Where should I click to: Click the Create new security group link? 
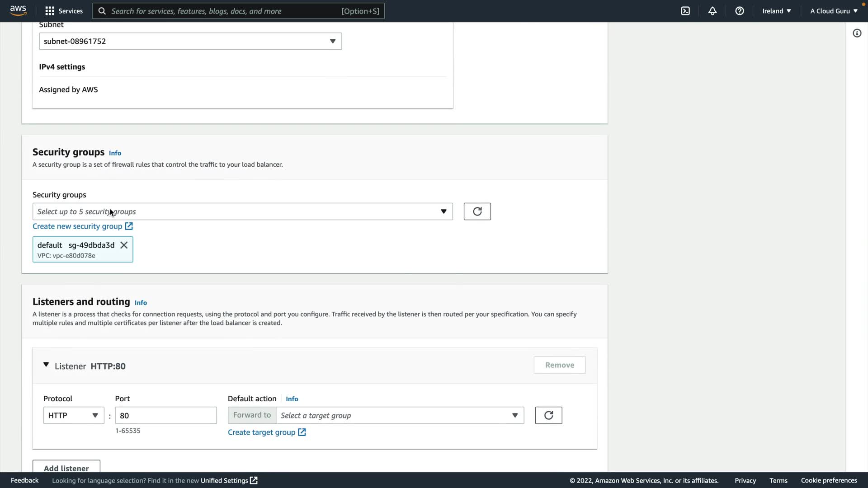tap(77, 226)
